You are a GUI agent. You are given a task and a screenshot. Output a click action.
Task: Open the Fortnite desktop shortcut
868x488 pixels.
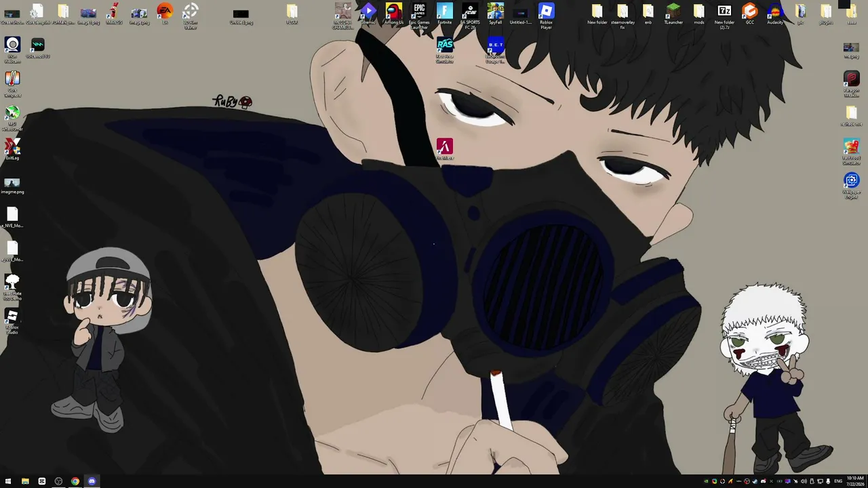(x=444, y=14)
